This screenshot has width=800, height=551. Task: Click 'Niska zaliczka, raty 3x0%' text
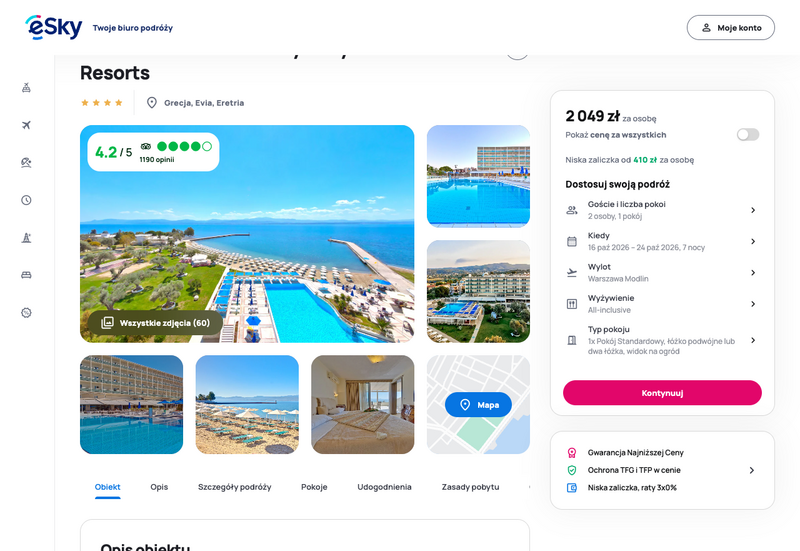click(x=632, y=488)
